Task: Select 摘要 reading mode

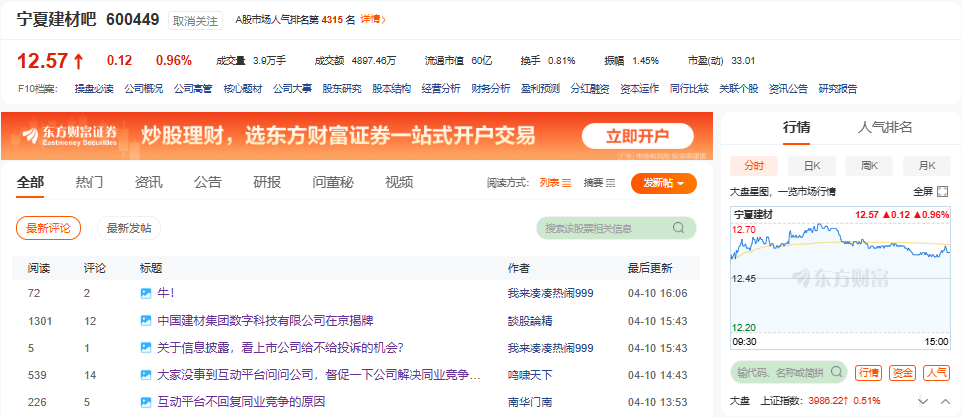Action: (599, 183)
